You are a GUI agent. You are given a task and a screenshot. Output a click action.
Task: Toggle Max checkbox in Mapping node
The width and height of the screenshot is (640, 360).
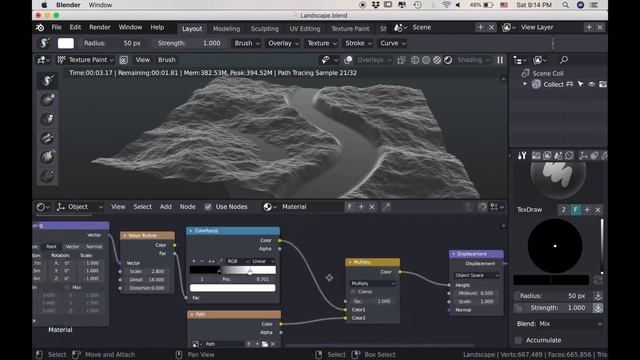point(67,287)
